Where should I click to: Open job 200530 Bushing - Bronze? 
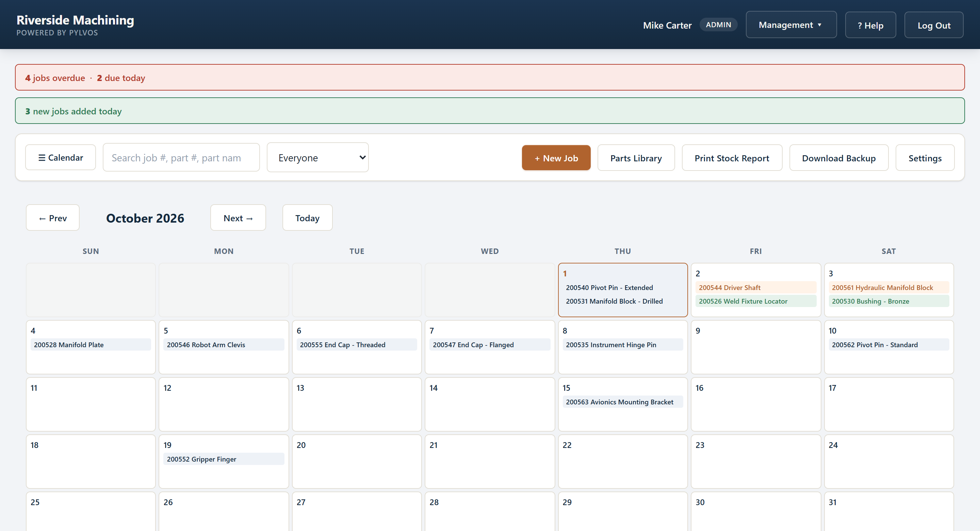click(889, 301)
